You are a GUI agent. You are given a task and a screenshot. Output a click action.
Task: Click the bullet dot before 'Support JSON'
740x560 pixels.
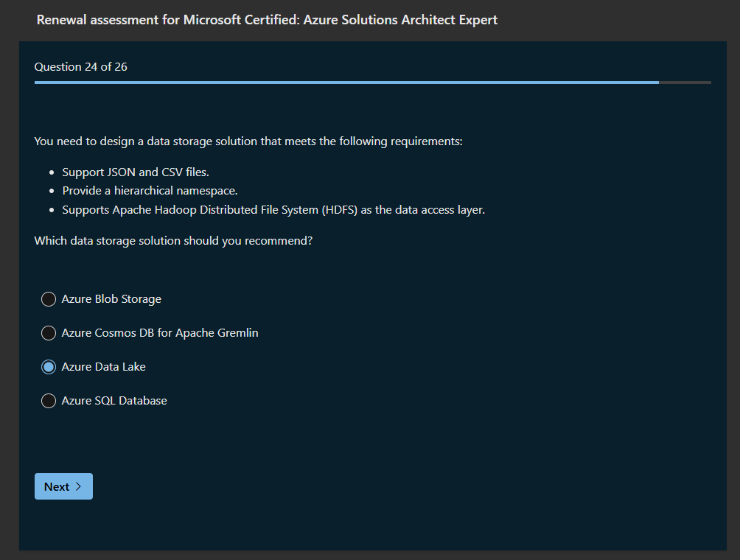coord(52,173)
